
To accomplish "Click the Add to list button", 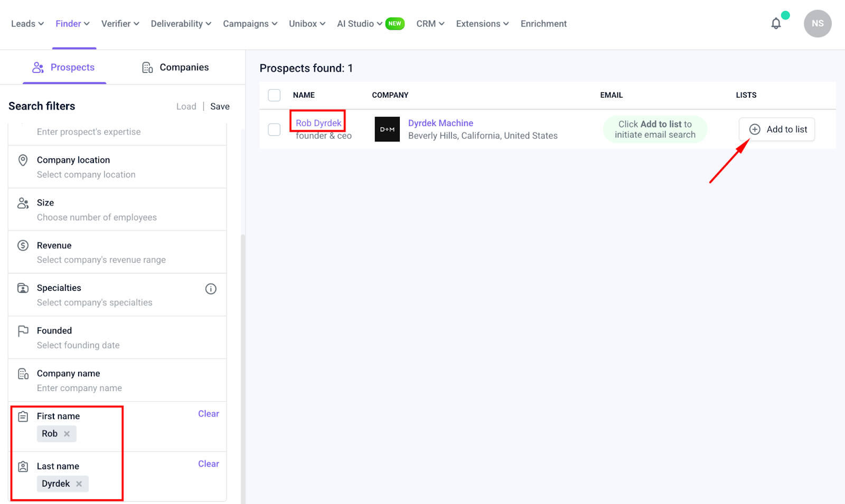I will pos(777,129).
